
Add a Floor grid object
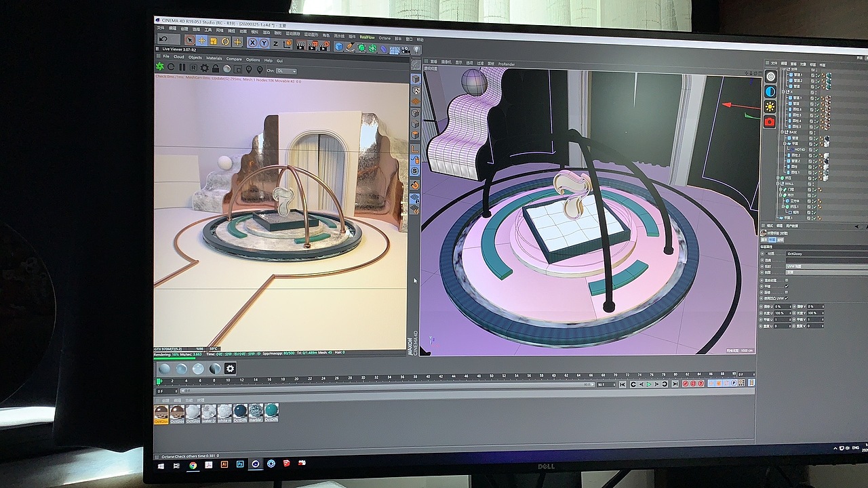tap(395, 49)
